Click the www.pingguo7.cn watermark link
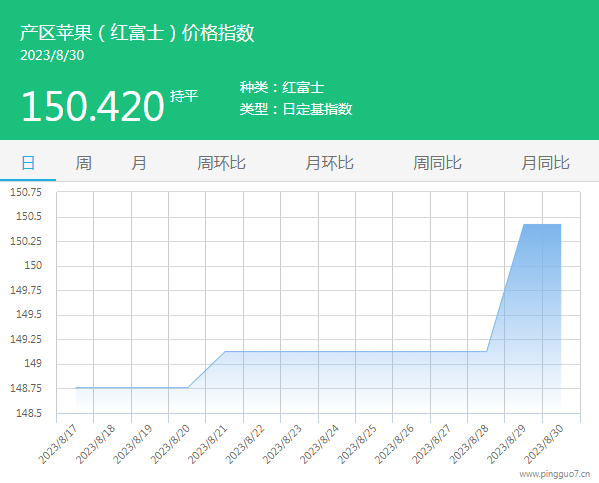This screenshot has height=483, width=599. point(554,474)
